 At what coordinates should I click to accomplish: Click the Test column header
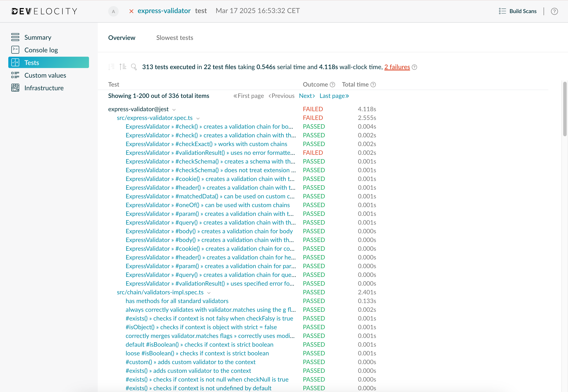[x=113, y=85]
